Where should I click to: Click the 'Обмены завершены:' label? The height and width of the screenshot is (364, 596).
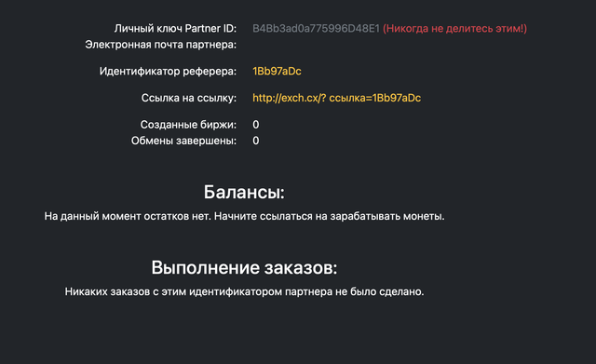(x=183, y=141)
